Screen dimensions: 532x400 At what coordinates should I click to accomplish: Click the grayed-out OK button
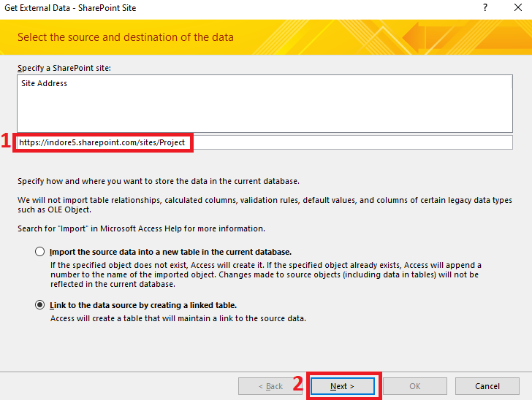[x=414, y=385]
